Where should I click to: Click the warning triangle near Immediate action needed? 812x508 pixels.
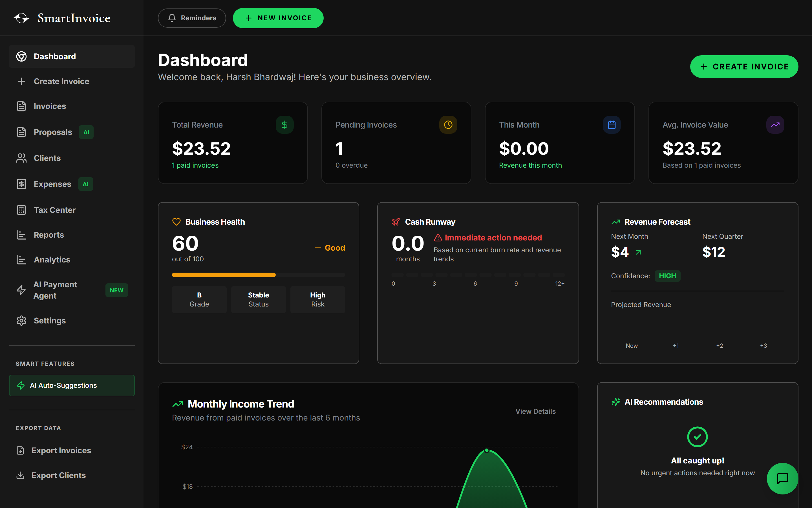click(x=438, y=238)
